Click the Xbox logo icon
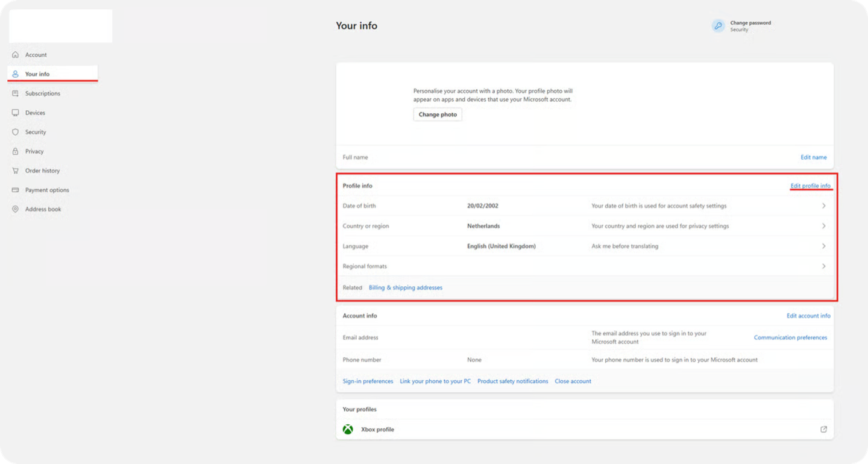868x464 pixels. coord(348,430)
